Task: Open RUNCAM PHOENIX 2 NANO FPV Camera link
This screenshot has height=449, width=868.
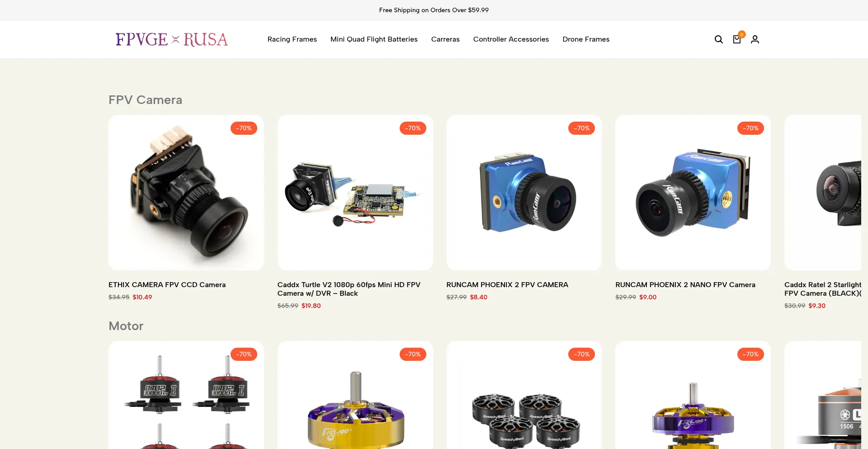Action: point(685,285)
